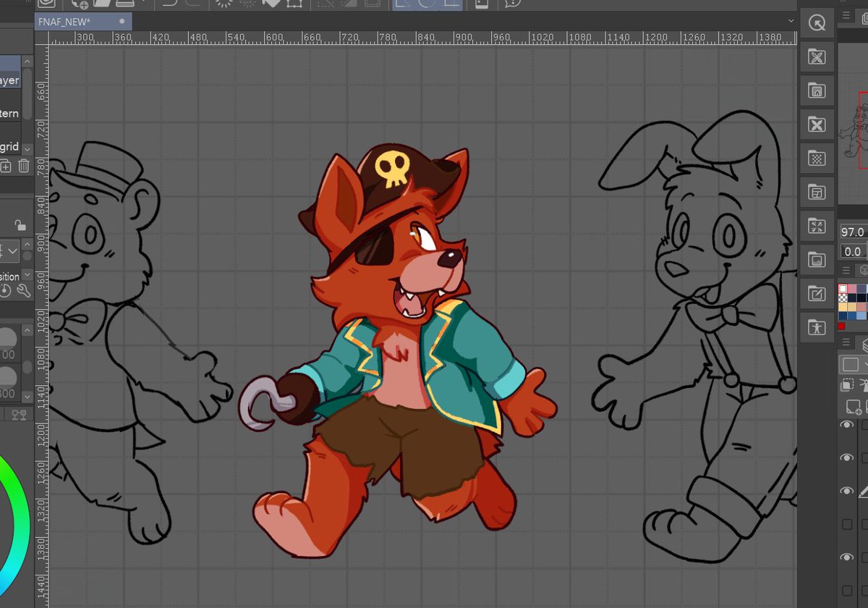Viewport: 868px width, 608px height.
Task: Open the folder icon with pencil
Action: pyautogui.click(x=817, y=294)
